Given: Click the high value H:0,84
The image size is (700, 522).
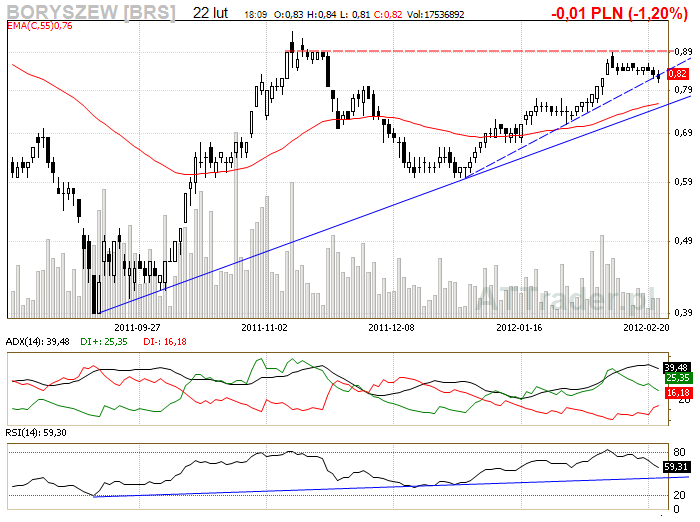Looking at the screenshot, I should point(321,15).
